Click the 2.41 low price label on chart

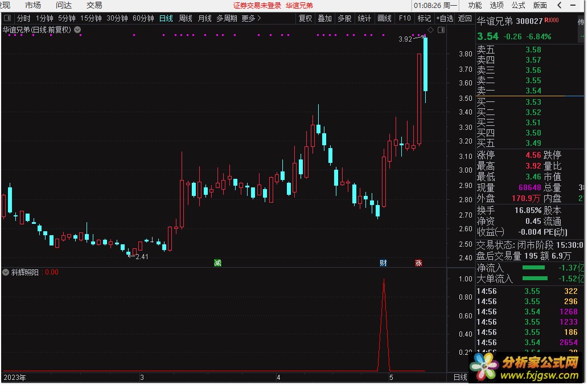142,257
